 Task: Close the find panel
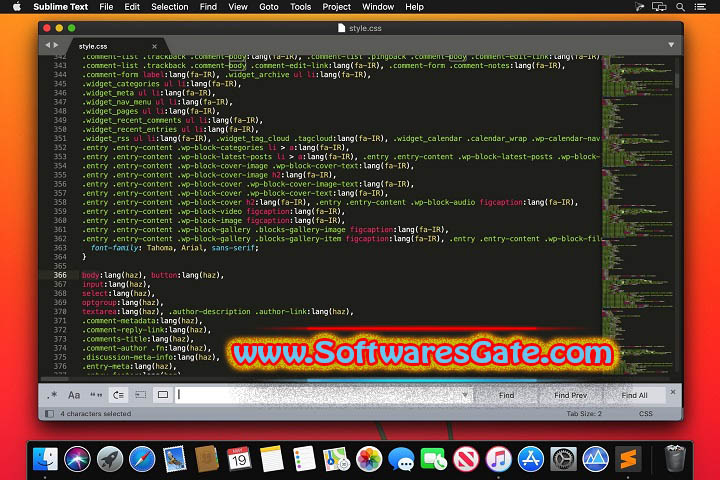point(673,392)
